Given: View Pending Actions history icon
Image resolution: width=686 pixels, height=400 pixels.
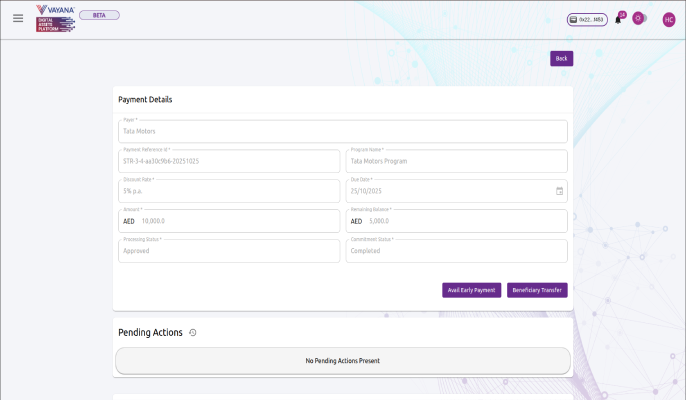Looking at the screenshot, I should pos(193,333).
